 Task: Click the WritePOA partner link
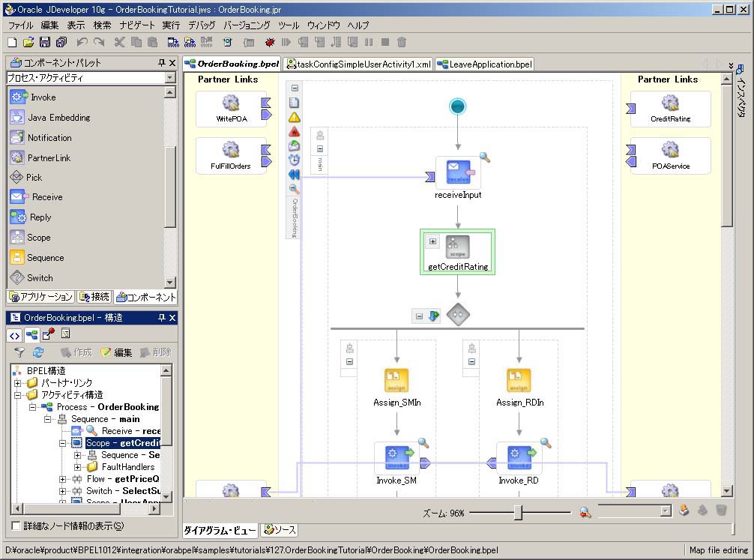[x=231, y=109]
